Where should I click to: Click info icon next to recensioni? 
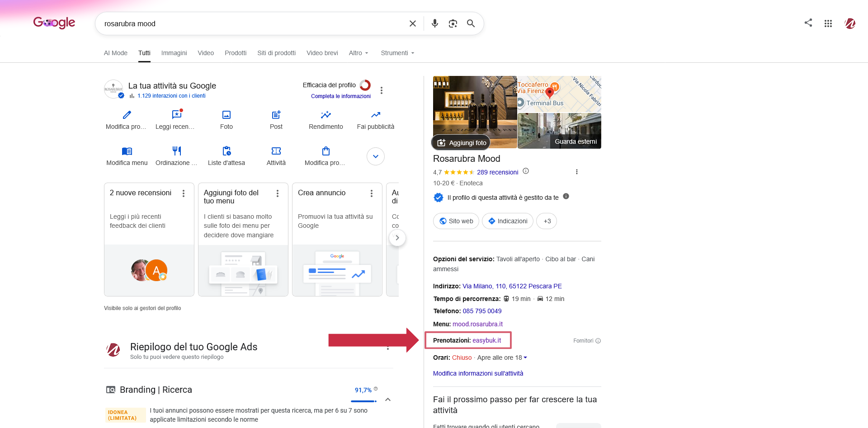click(526, 171)
